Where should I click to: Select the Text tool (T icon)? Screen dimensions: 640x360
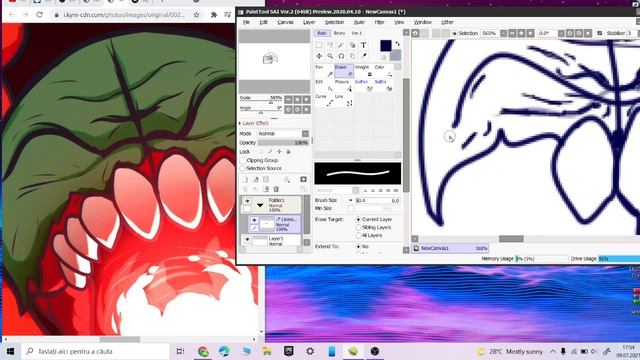pos(363,45)
